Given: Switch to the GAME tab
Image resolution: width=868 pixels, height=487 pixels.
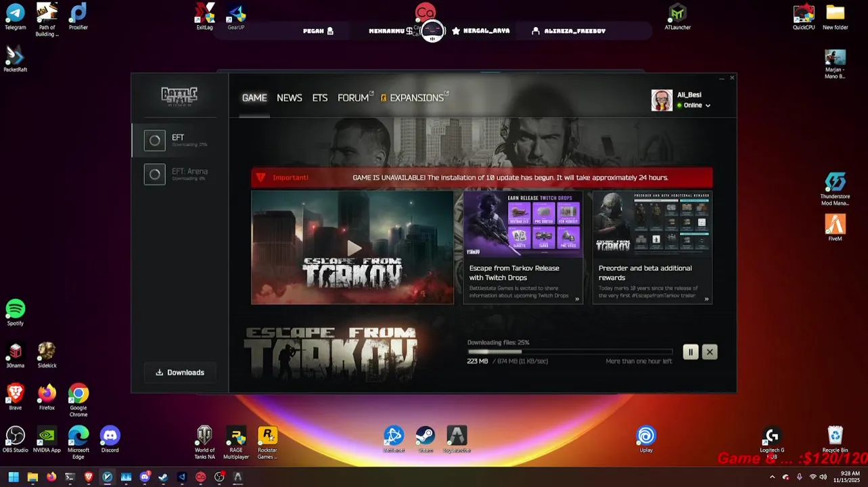Looking at the screenshot, I should tap(254, 98).
